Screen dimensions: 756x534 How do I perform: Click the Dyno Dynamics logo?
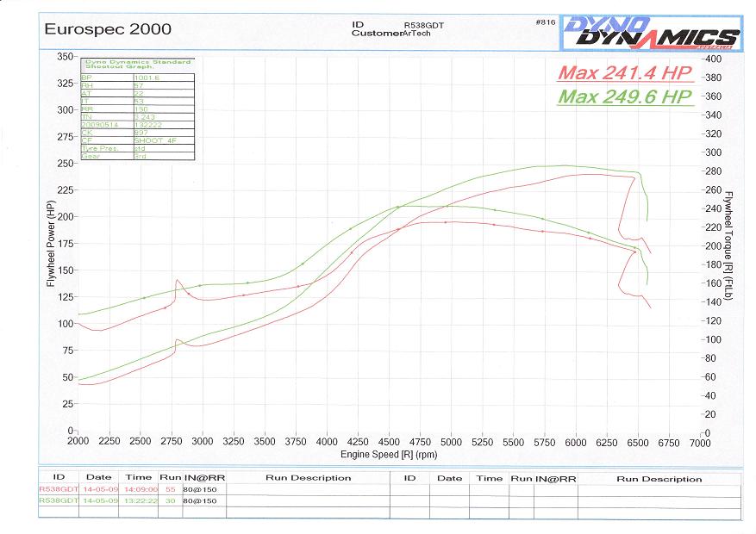651,34
